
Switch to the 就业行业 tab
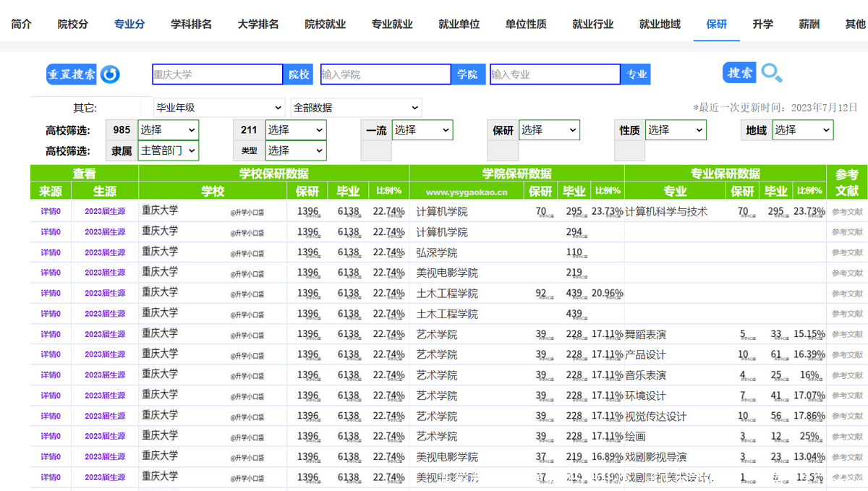(594, 24)
